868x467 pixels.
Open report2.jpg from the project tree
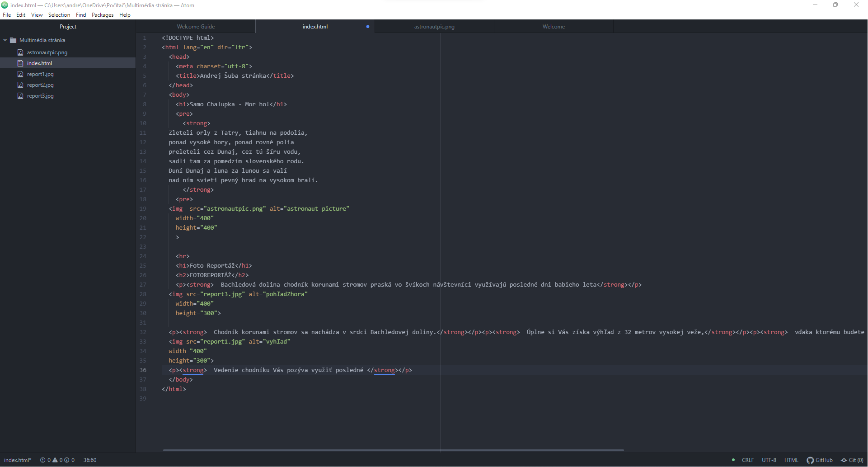click(x=40, y=85)
